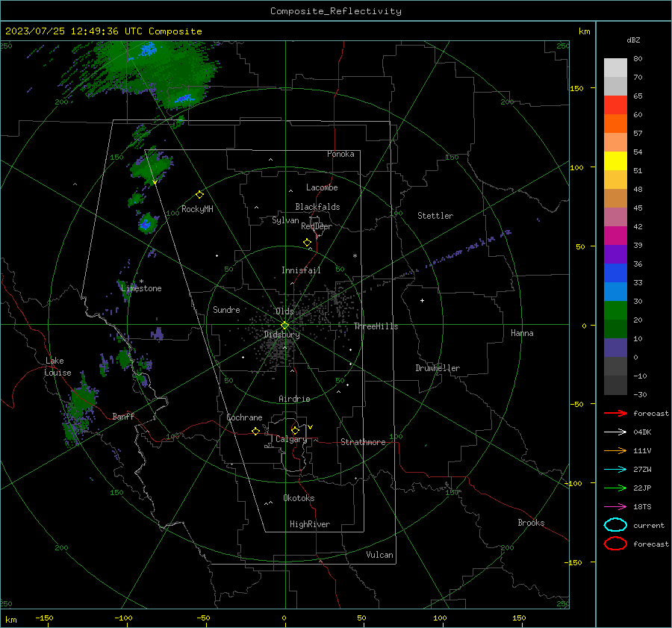Click the Stettler town label
The image size is (672, 628).
tap(435, 216)
